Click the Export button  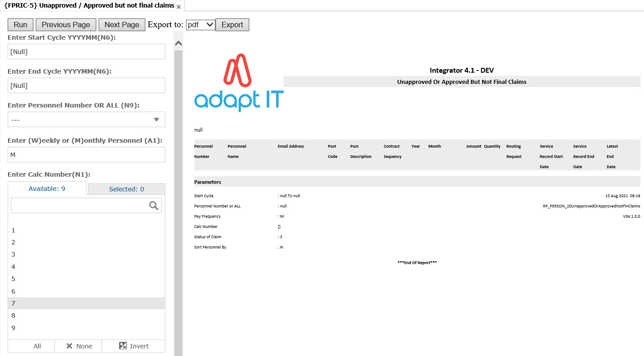click(232, 25)
